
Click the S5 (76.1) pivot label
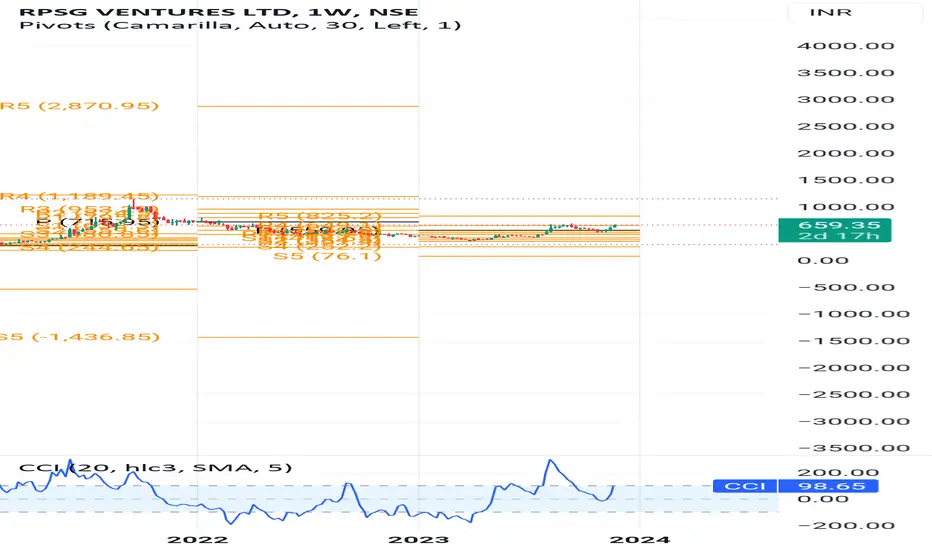coord(327,256)
